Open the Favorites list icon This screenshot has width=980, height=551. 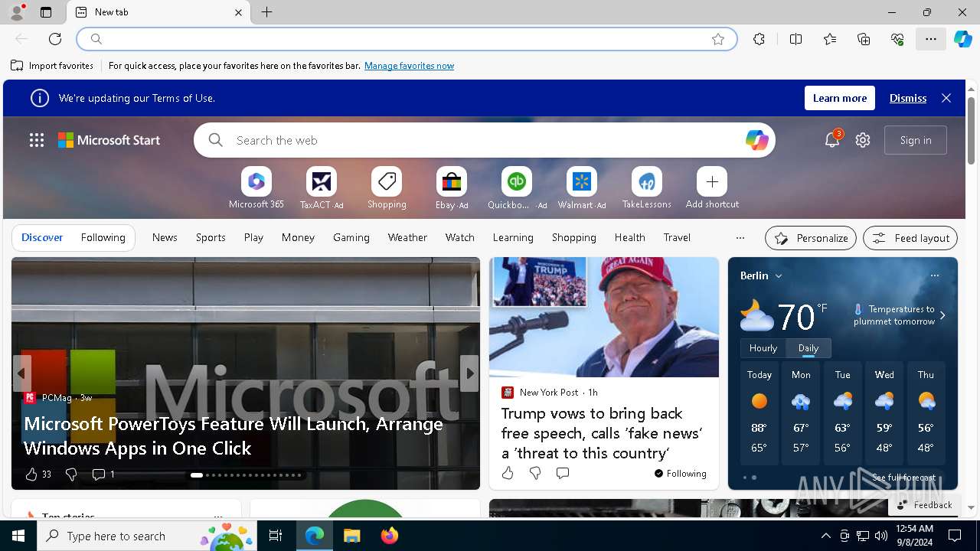coord(830,39)
